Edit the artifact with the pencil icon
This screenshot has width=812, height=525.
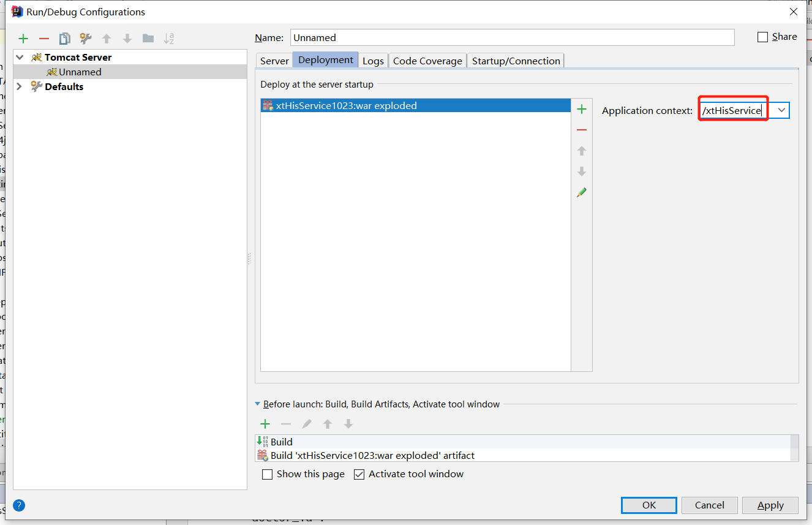[582, 192]
